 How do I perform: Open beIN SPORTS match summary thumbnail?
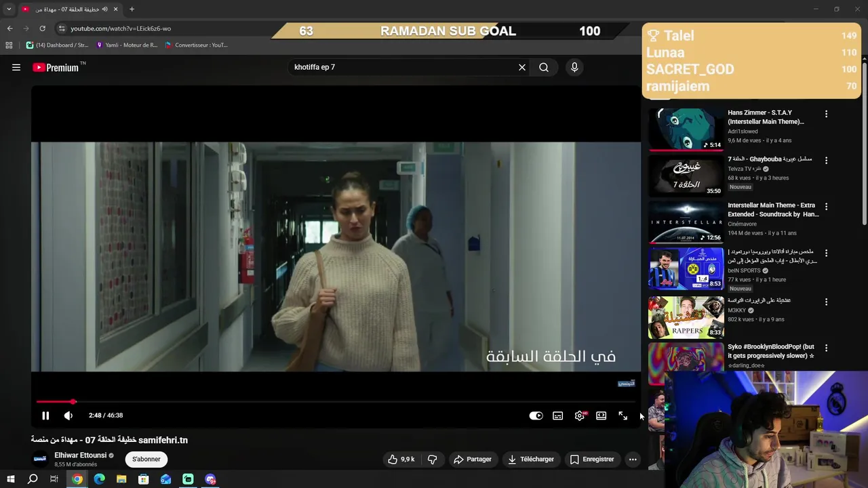[x=686, y=268]
